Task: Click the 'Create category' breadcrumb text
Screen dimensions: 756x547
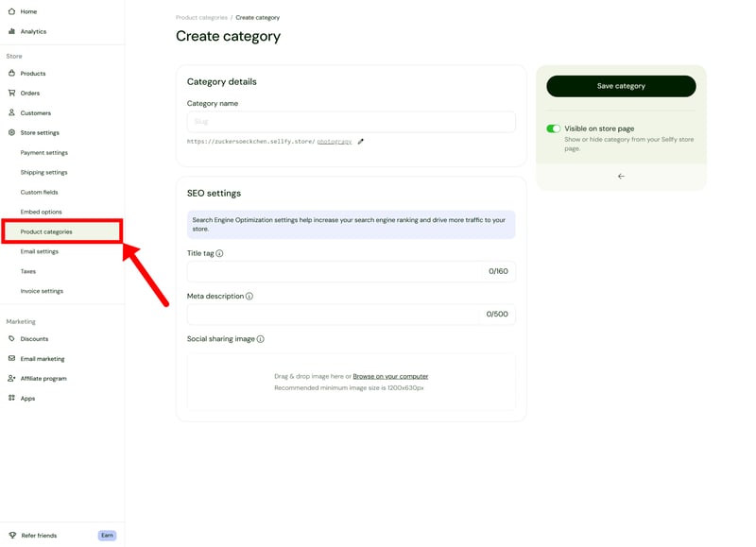Action: pos(257,17)
